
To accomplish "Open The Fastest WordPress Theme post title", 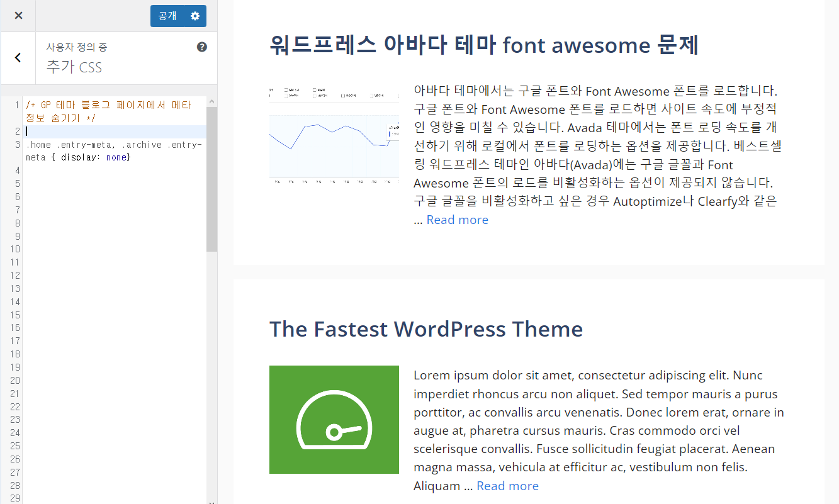I will [x=426, y=329].
